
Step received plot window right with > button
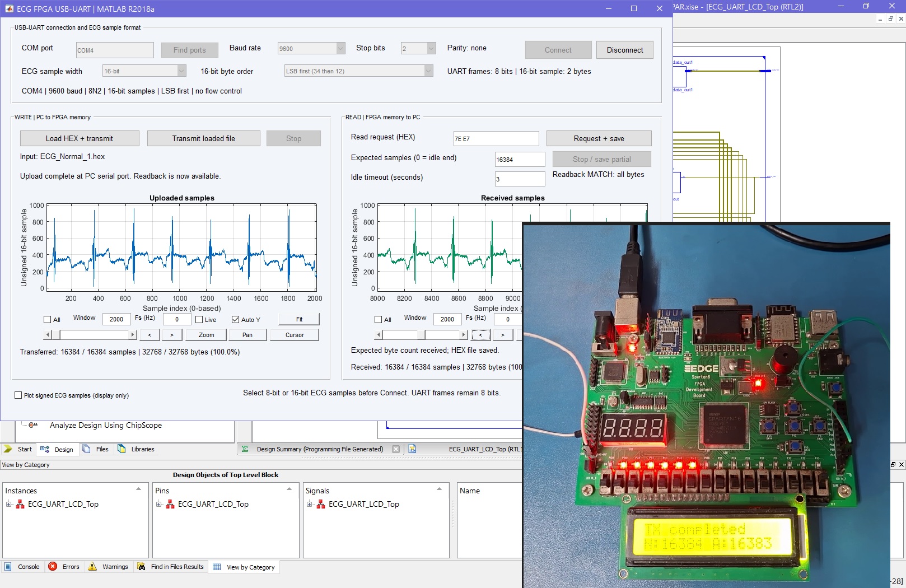pyautogui.click(x=503, y=335)
